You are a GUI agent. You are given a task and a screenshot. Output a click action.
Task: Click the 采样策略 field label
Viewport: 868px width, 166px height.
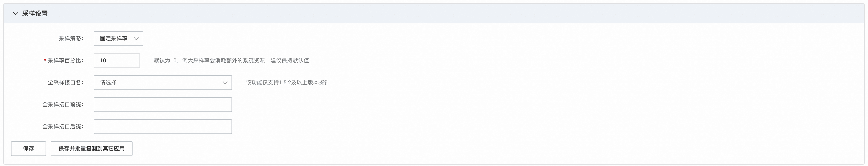[71, 39]
